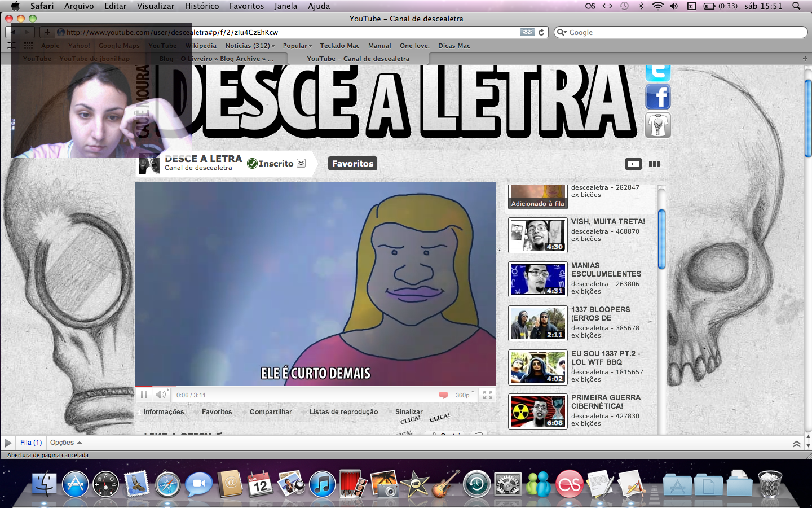The image size is (812, 508).
Task: Open the Histórico menu in the menu bar
Action: (x=202, y=6)
